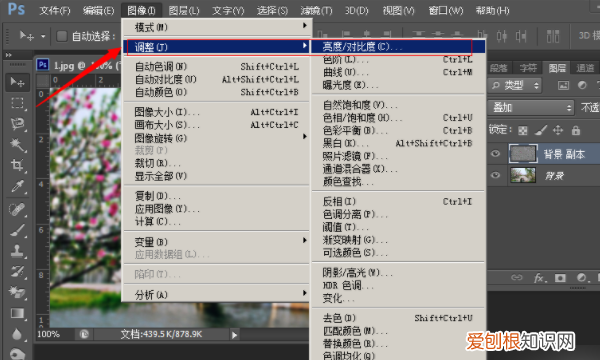Screen dimensions: 600x360
Task: Switch to the 通道 tab
Action: (585, 68)
